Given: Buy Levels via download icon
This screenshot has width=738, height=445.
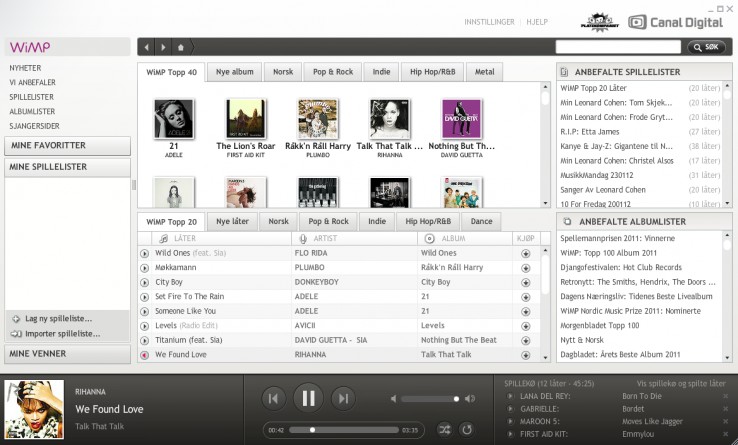Looking at the screenshot, I should (x=526, y=326).
